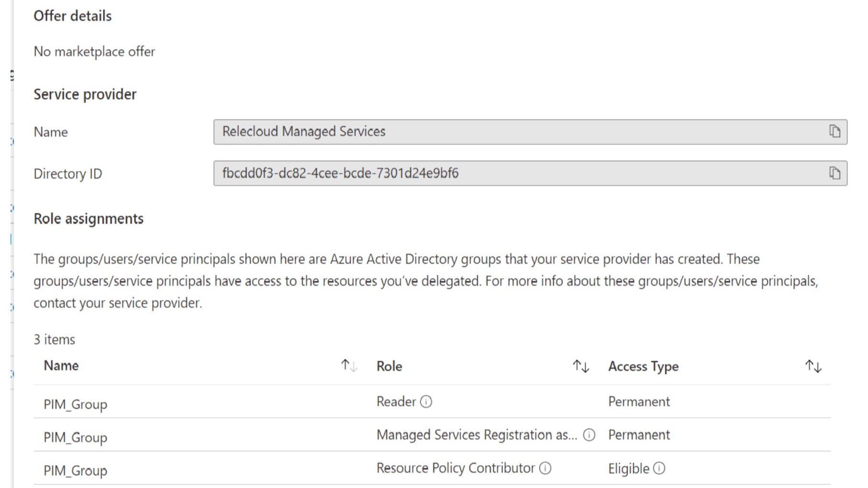868x488 pixels.
Task: Click the Resource Policy Contributor role text
Action: [455, 468]
